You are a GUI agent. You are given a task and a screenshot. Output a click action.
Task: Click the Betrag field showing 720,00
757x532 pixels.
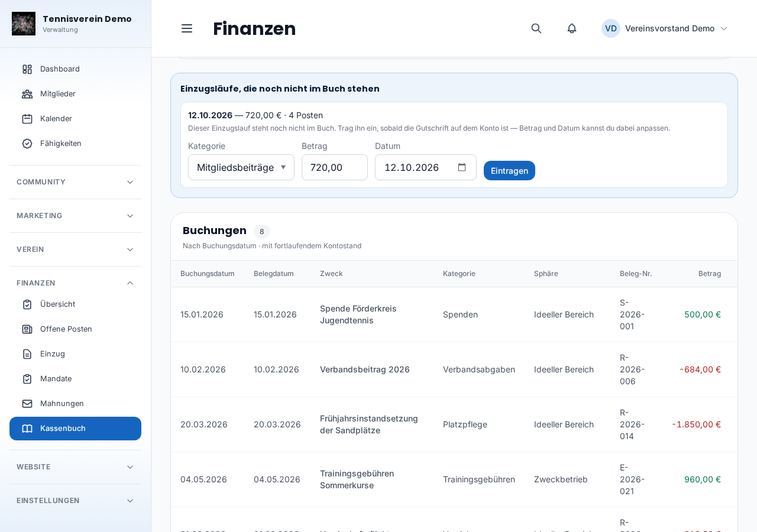click(x=335, y=167)
